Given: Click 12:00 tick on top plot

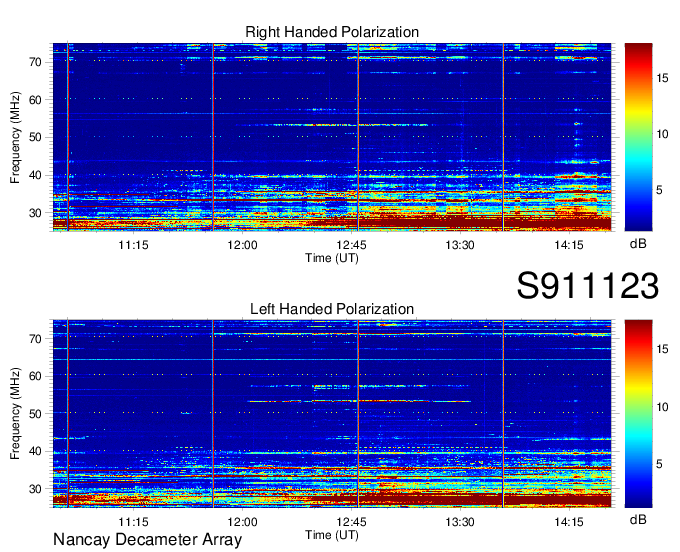Looking at the screenshot, I should [242, 245].
